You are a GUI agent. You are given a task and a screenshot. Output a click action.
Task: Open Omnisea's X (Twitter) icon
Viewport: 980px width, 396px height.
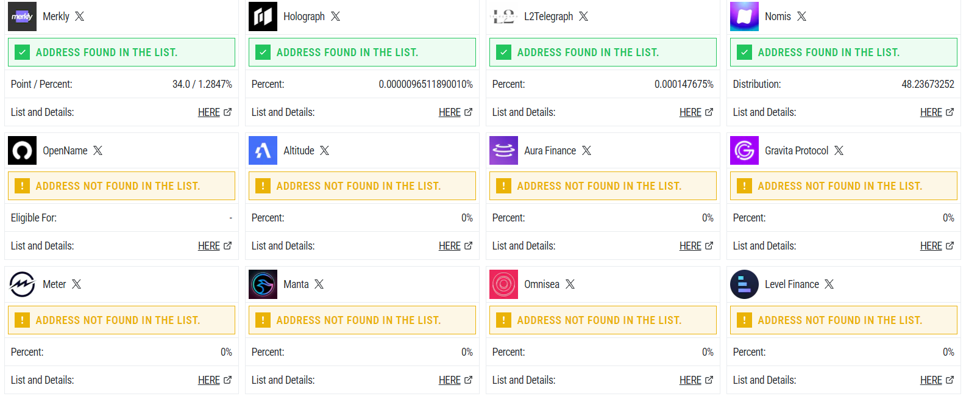[570, 284]
